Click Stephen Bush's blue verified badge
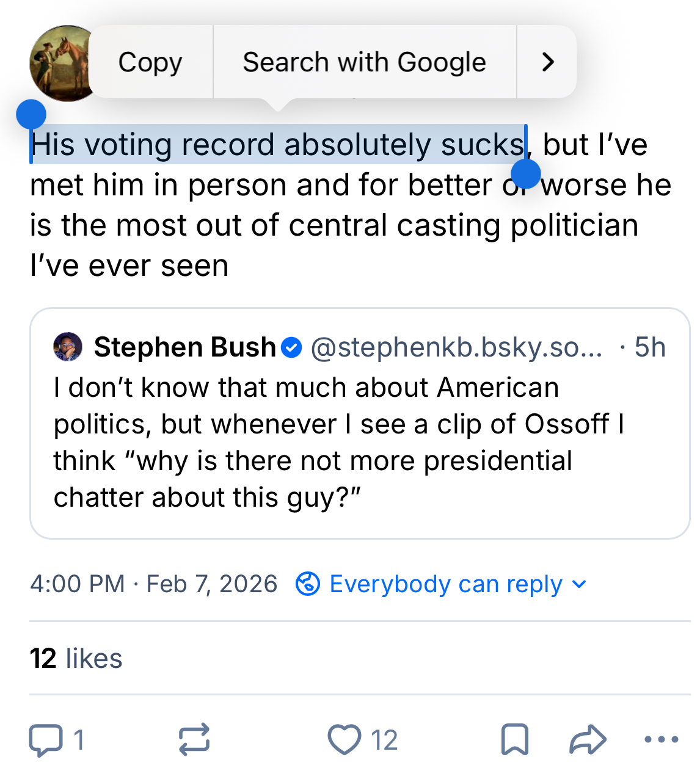Screen dimensions: 700x779 tap(292, 347)
